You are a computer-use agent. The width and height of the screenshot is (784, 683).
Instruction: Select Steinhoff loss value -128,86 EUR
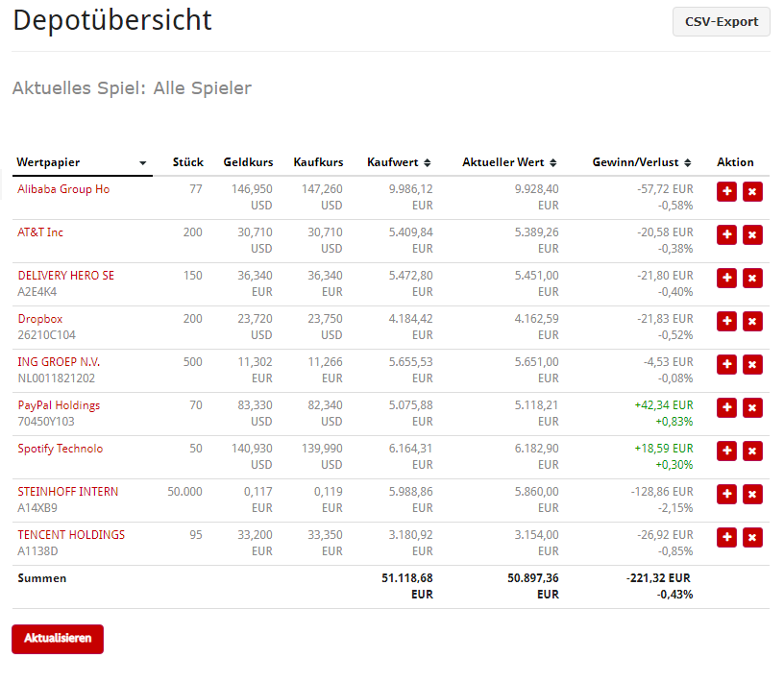tap(662, 492)
